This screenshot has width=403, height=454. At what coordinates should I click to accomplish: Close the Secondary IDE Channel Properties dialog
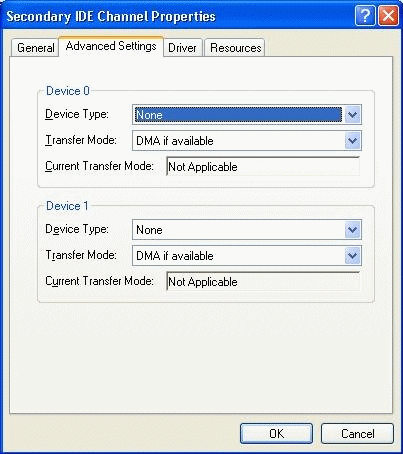click(388, 15)
